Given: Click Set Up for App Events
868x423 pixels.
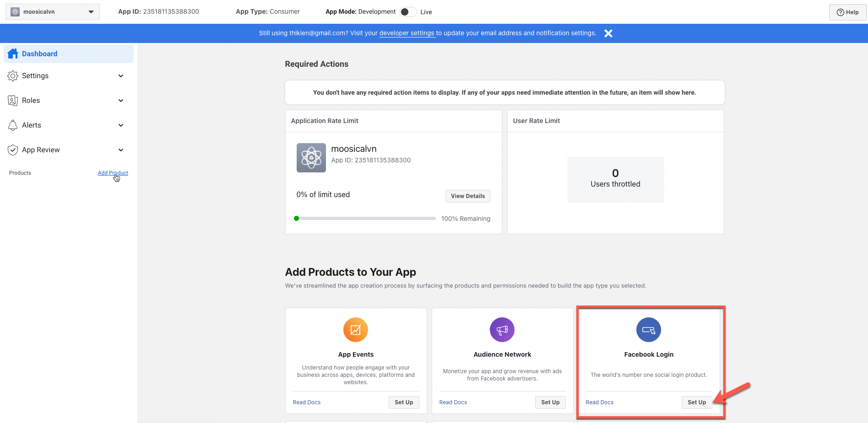Looking at the screenshot, I should pos(404,402).
